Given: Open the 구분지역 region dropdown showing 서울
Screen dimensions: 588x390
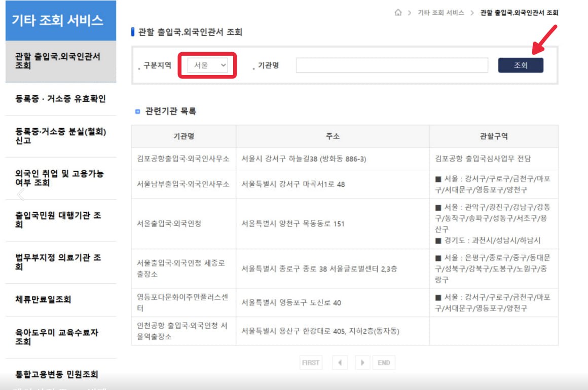Looking at the screenshot, I should pos(207,65).
